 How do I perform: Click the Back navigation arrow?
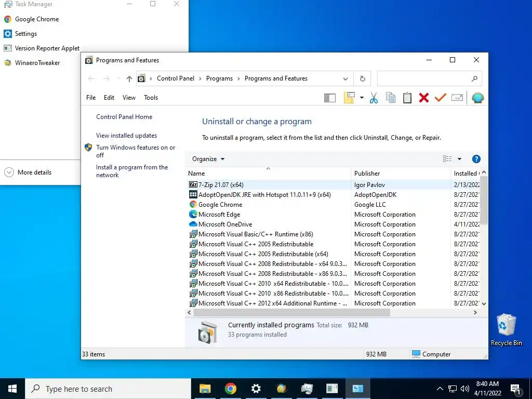[x=91, y=79]
